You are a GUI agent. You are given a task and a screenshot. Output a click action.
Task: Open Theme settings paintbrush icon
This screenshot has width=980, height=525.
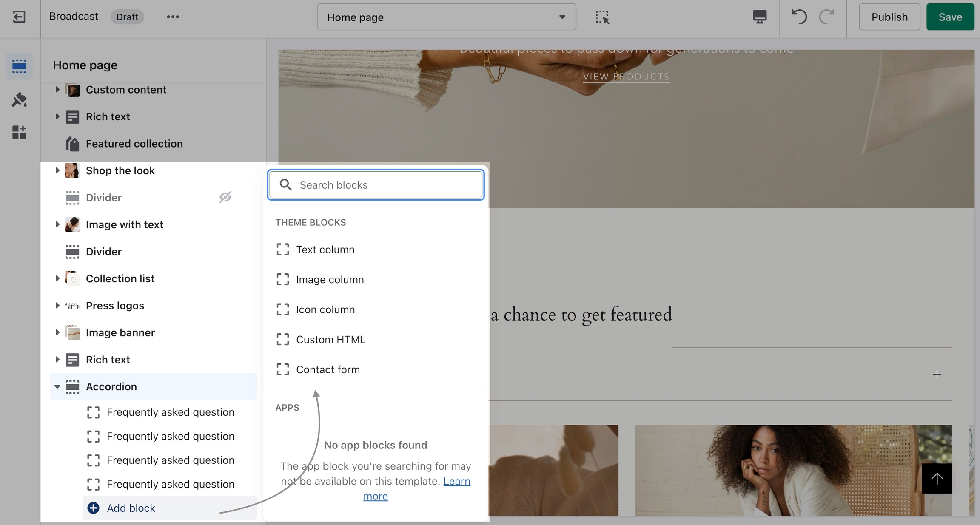click(x=19, y=99)
